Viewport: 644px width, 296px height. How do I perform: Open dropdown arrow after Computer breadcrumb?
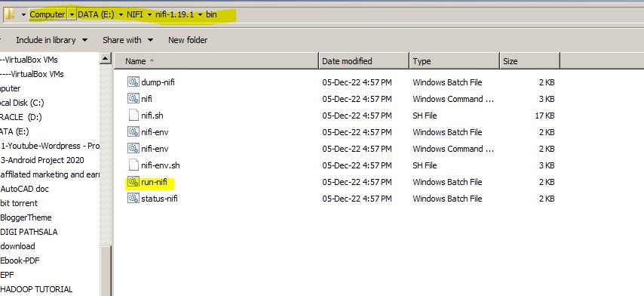point(72,14)
